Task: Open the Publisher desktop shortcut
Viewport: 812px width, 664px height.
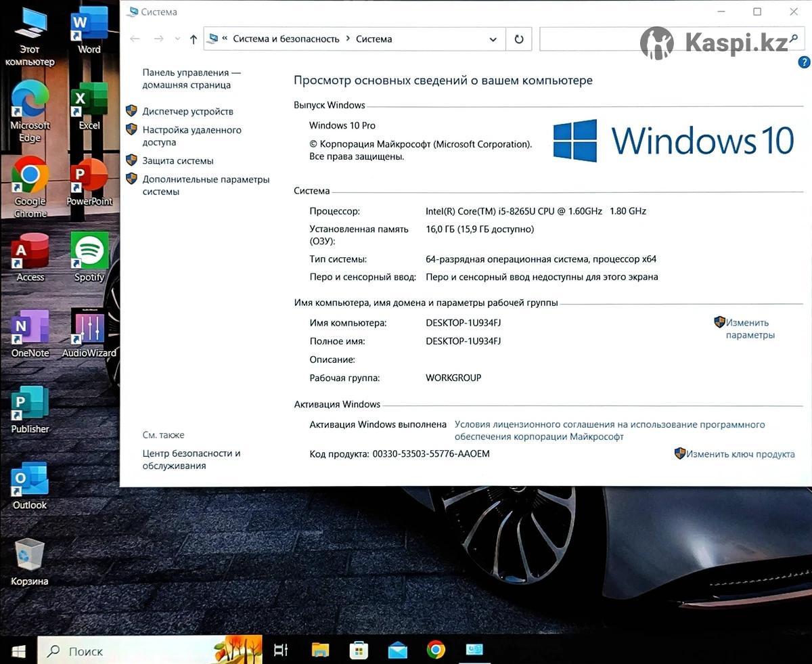Action: [30, 410]
